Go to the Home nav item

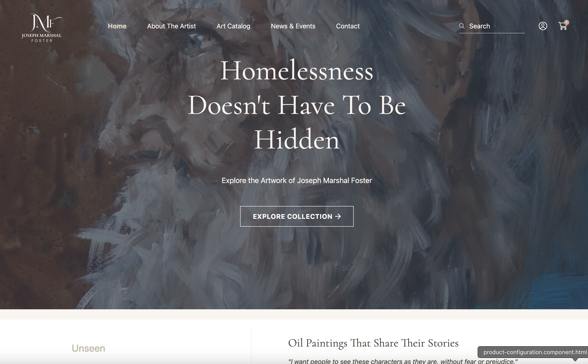tap(117, 26)
